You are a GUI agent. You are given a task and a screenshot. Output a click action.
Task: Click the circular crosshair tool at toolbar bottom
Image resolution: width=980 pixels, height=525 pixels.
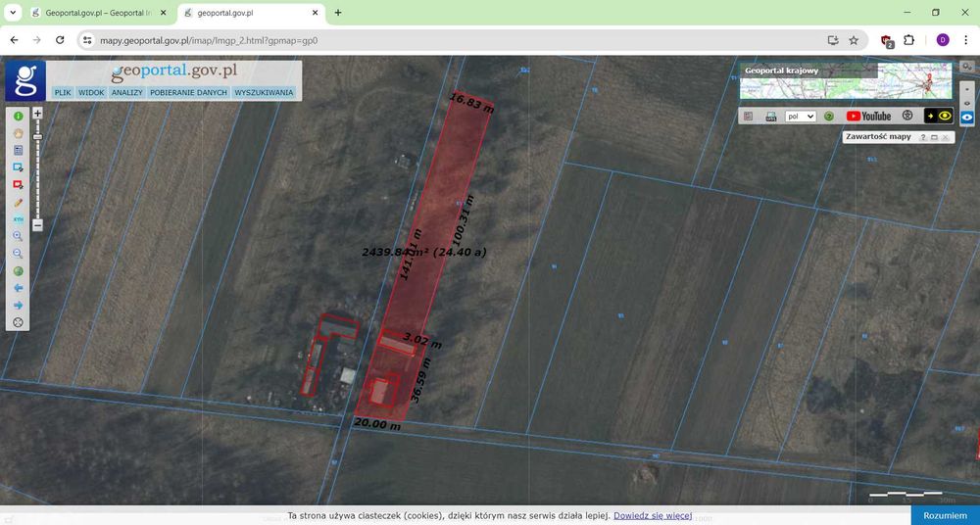pos(18,322)
